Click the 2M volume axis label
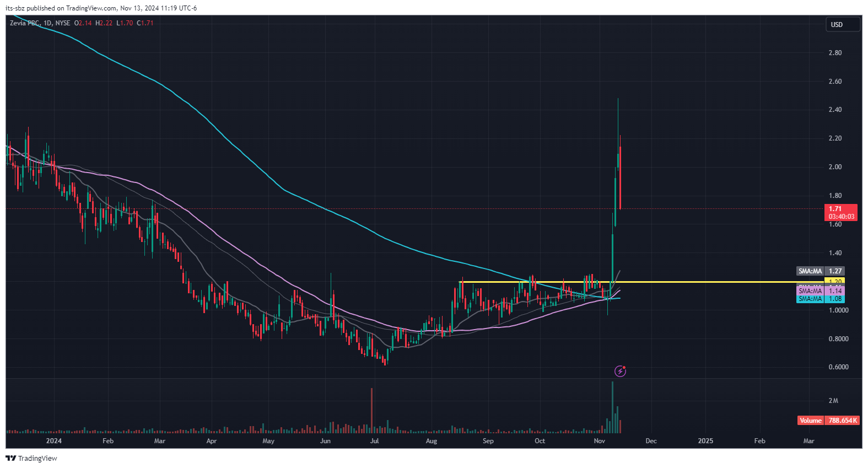This screenshot has height=468, width=868. [x=833, y=401]
